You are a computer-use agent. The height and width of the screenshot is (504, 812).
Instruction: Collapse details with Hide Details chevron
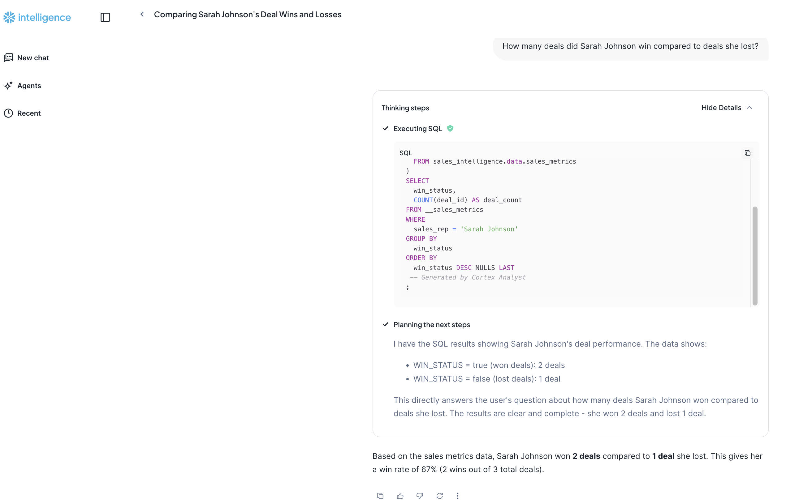749,107
